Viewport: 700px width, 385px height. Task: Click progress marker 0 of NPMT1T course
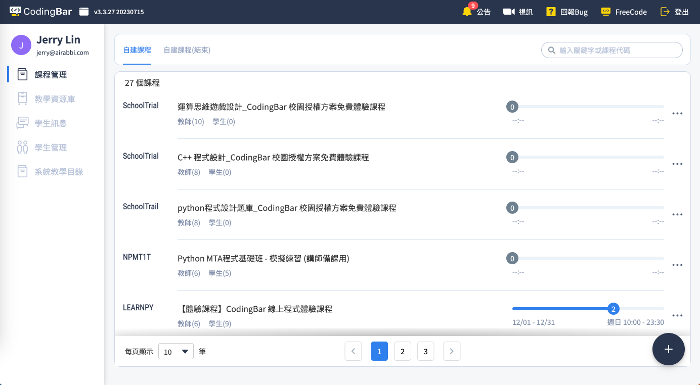[512, 258]
